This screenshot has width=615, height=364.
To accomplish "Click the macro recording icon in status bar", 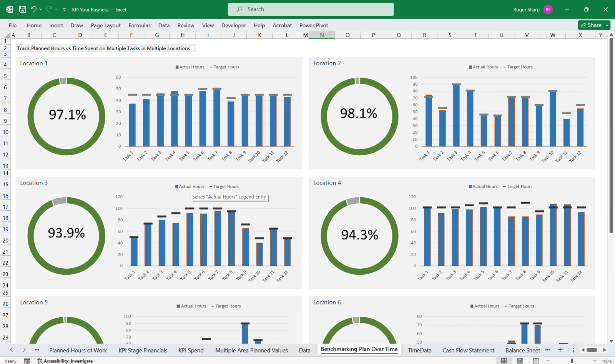I will [x=27, y=361].
